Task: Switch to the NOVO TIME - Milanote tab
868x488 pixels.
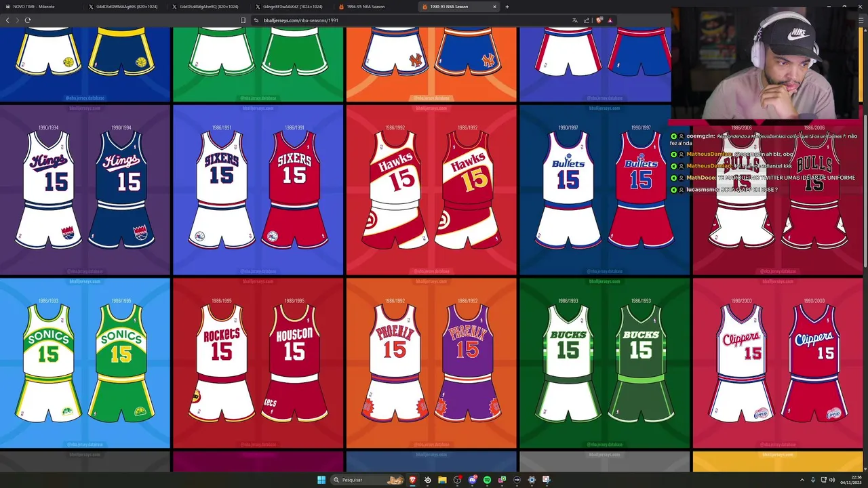Action: point(42,7)
